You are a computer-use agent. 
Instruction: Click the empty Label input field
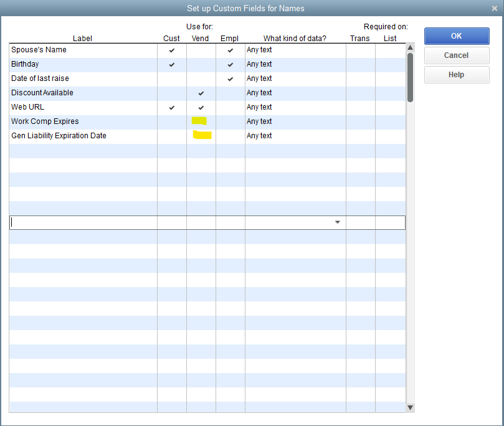point(83,222)
